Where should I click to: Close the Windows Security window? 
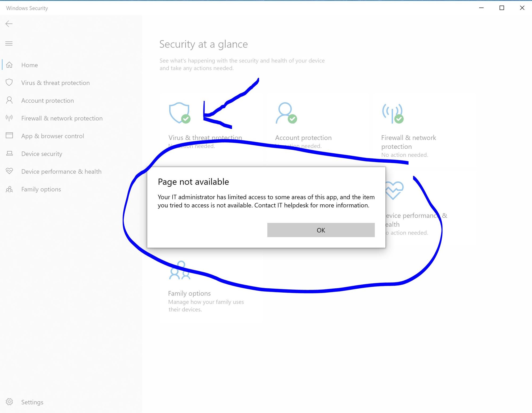tap(522, 8)
